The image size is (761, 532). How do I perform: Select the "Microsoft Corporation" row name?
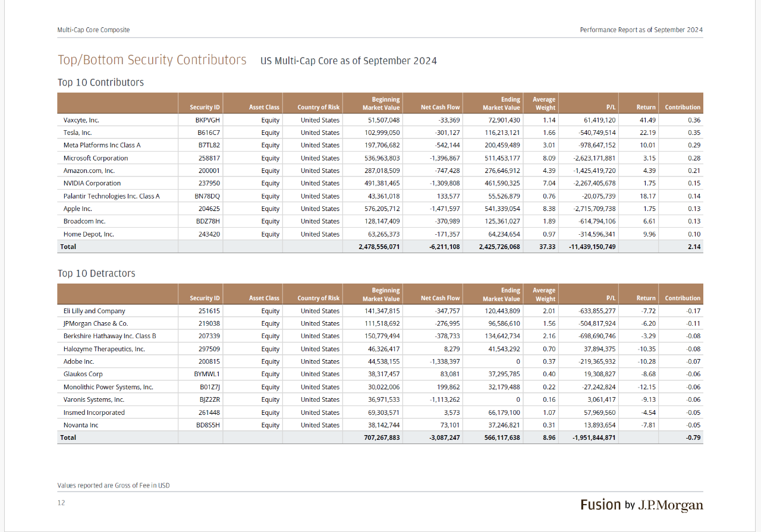click(x=96, y=158)
